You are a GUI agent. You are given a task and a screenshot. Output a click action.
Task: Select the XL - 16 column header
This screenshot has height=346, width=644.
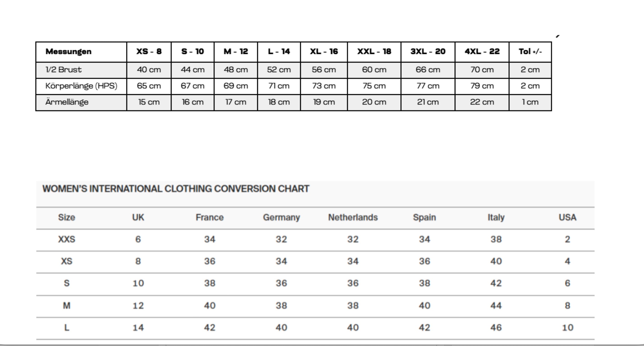324,51
